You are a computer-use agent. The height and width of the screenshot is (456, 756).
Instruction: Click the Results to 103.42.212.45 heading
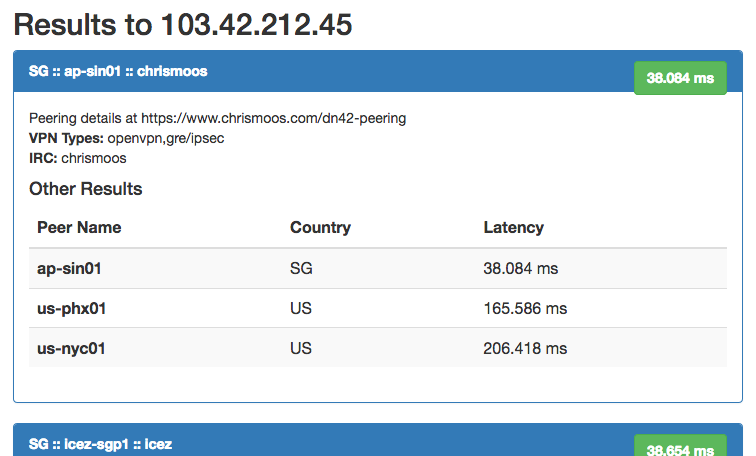[x=183, y=25]
